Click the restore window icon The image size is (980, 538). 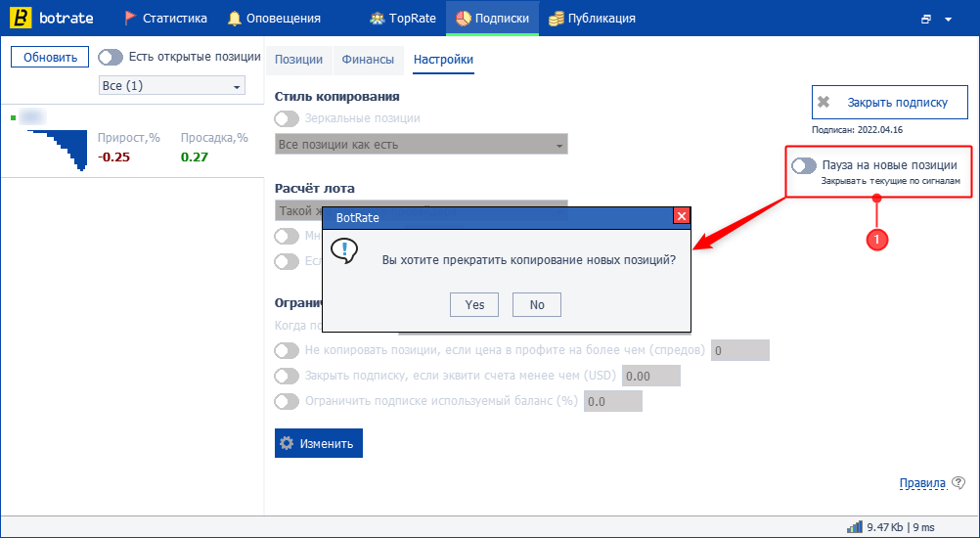[925, 20]
